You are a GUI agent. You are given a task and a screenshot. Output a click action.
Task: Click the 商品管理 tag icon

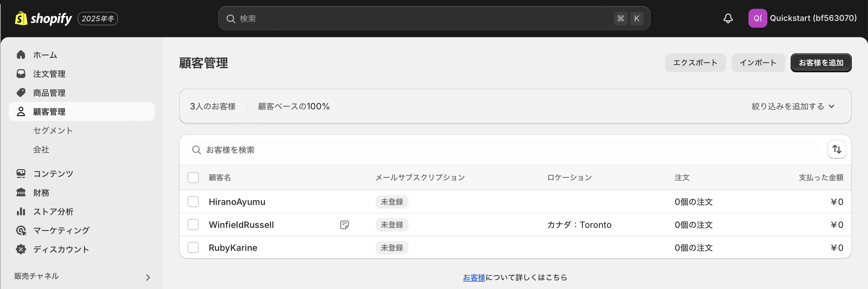(21, 93)
